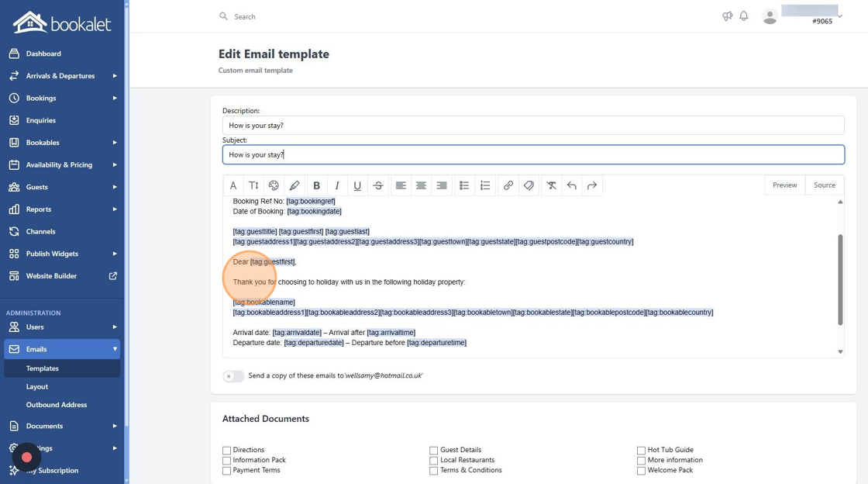The image size is (868, 484).
Task: Click the undo arrow in editor toolbar
Action: click(571, 185)
